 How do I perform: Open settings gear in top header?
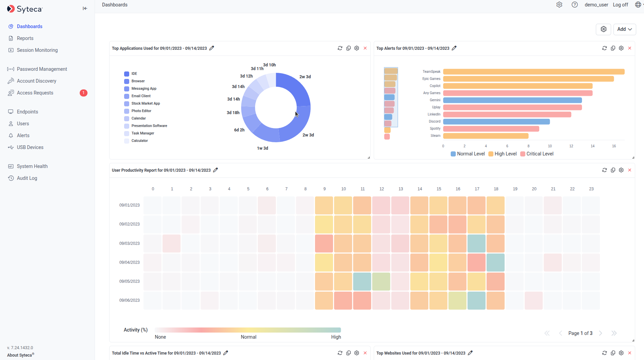(559, 5)
